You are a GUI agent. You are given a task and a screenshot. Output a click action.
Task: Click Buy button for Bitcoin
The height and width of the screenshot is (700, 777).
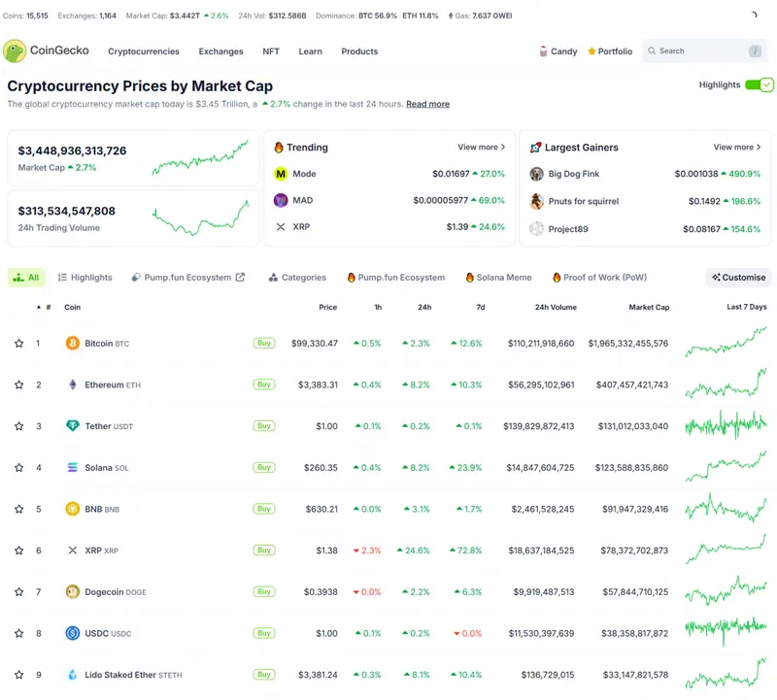[x=264, y=343]
